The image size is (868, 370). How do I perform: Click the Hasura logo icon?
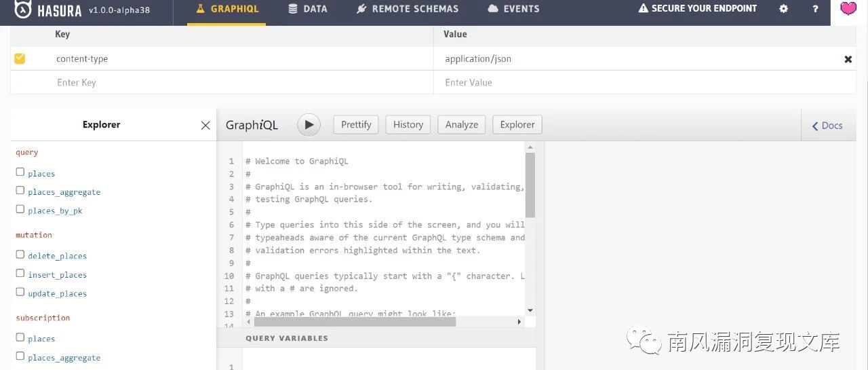click(x=23, y=10)
